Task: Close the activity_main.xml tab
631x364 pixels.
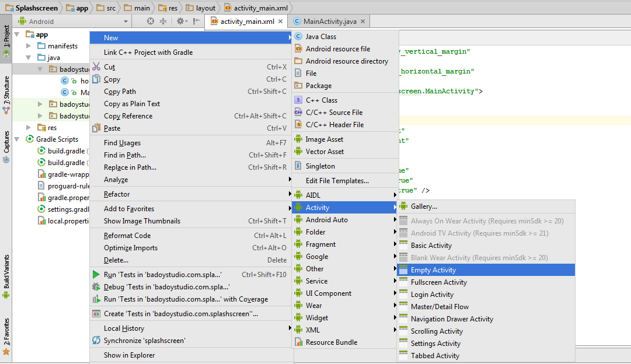Action: point(281,22)
